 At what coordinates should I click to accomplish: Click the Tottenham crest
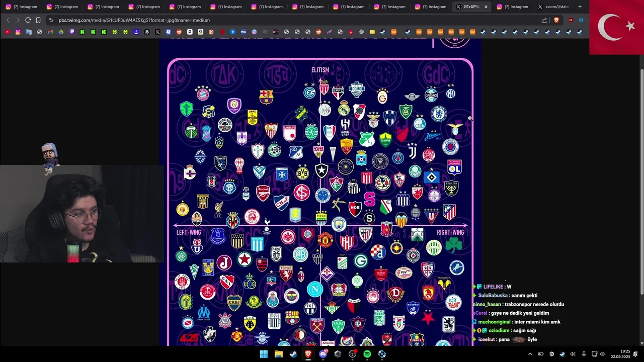click(x=267, y=225)
